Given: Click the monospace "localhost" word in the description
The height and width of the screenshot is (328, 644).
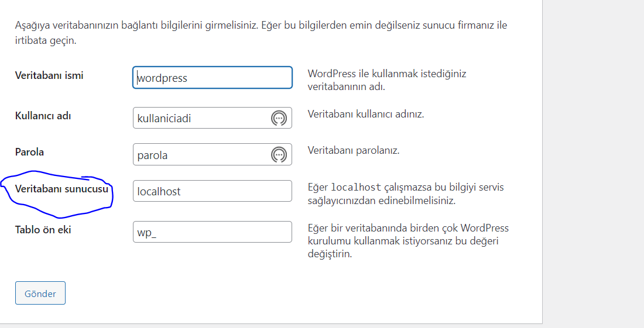Looking at the screenshot, I should [x=356, y=188].
